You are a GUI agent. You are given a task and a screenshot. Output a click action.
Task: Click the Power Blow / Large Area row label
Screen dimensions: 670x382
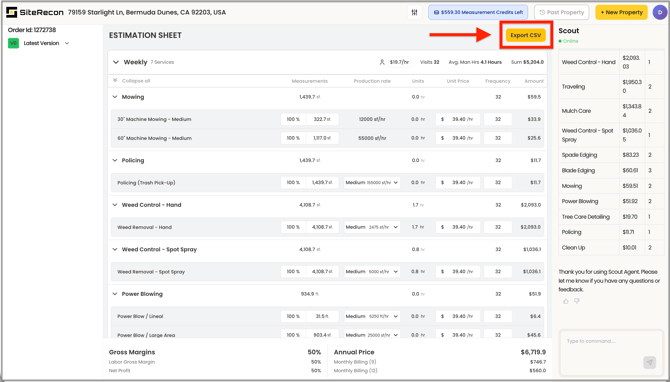[146, 335]
